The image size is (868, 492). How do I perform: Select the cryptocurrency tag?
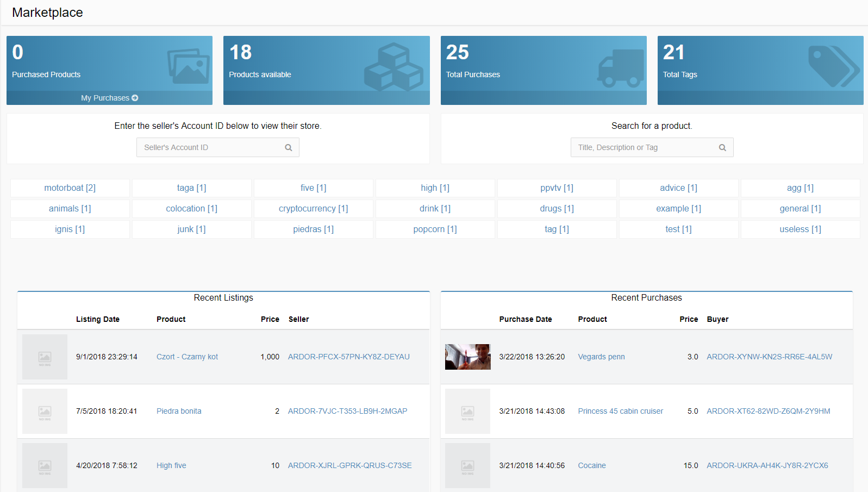click(x=313, y=208)
